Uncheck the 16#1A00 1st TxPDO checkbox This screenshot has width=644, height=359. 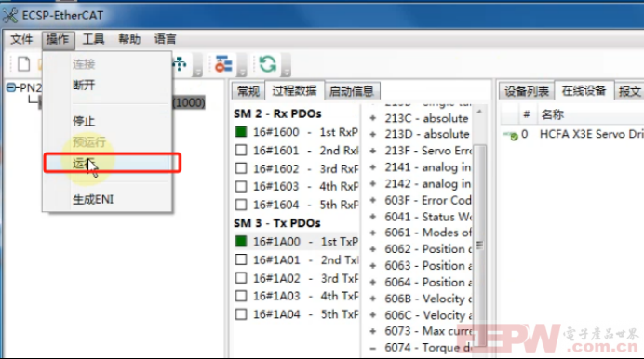[241, 241]
